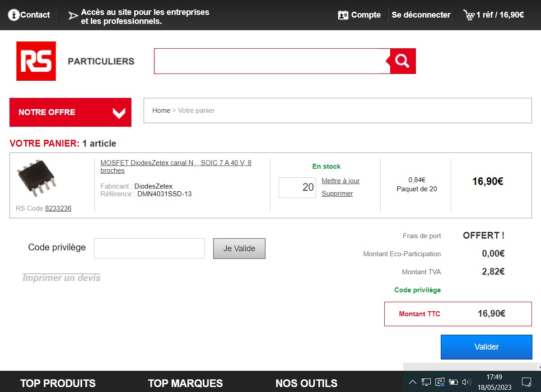The height and width of the screenshot is (392, 541).
Task: Click the 0,84€ unit price text
Action: [417, 180]
